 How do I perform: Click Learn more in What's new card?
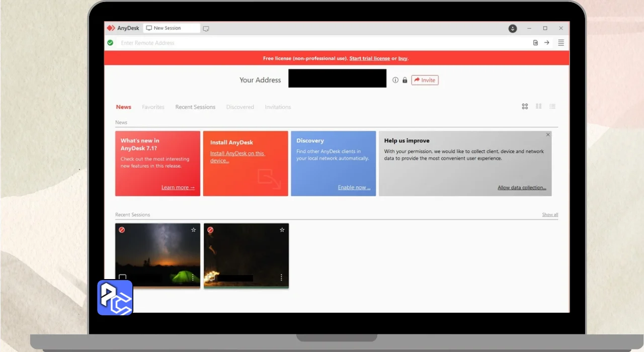pyautogui.click(x=178, y=188)
